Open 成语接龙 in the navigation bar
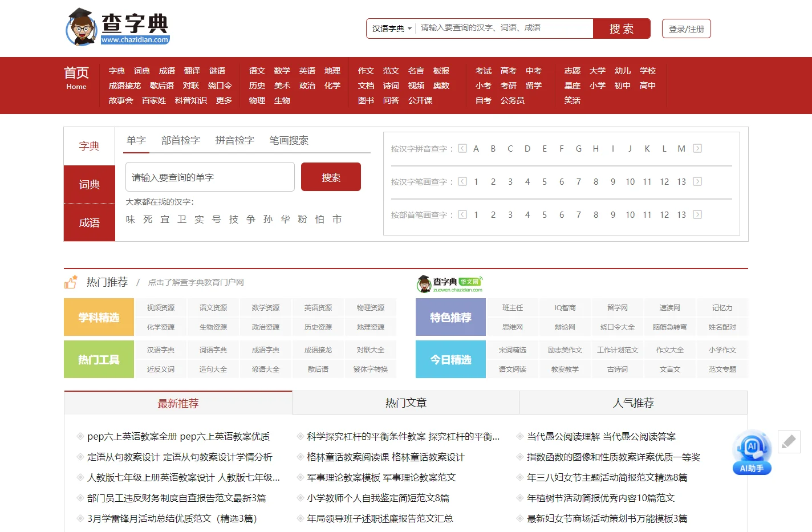 tap(125, 86)
